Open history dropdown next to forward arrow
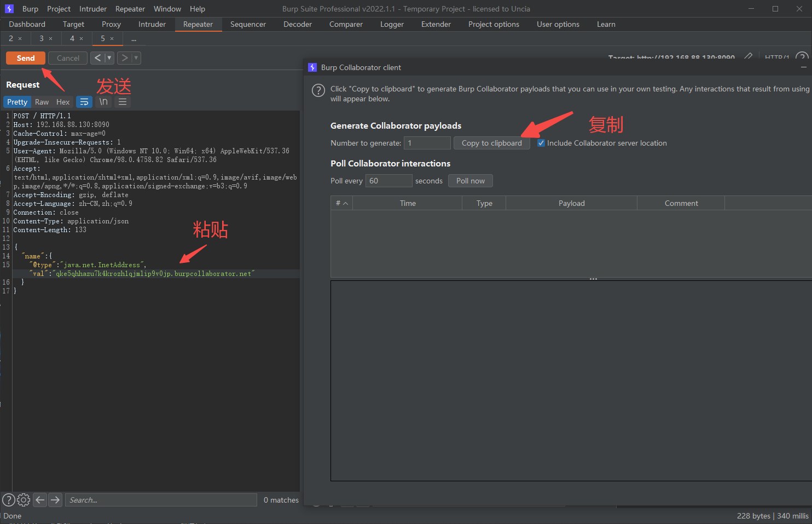 (136, 58)
